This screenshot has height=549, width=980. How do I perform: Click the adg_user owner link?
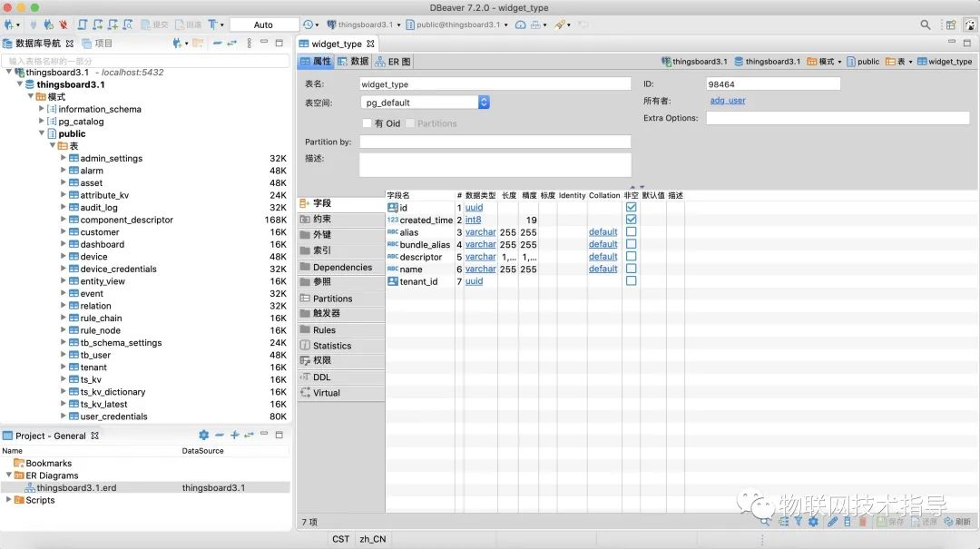[x=728, y=100]
